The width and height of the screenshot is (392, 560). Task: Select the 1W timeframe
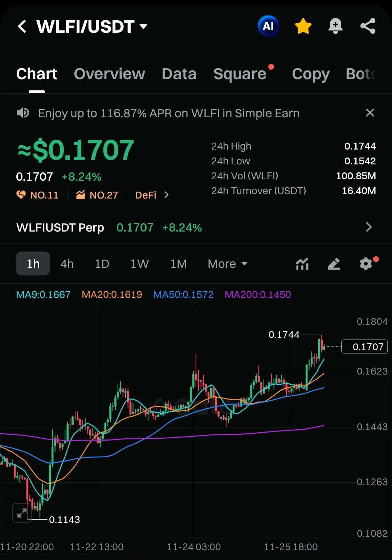(x=140, y=264)
